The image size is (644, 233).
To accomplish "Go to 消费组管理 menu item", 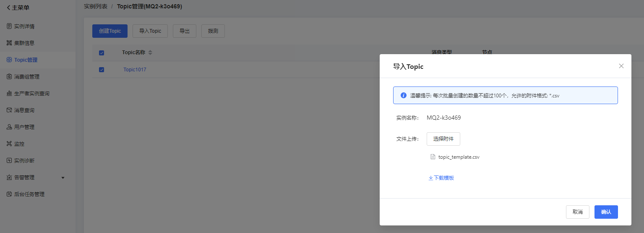I will coord(38,76).
